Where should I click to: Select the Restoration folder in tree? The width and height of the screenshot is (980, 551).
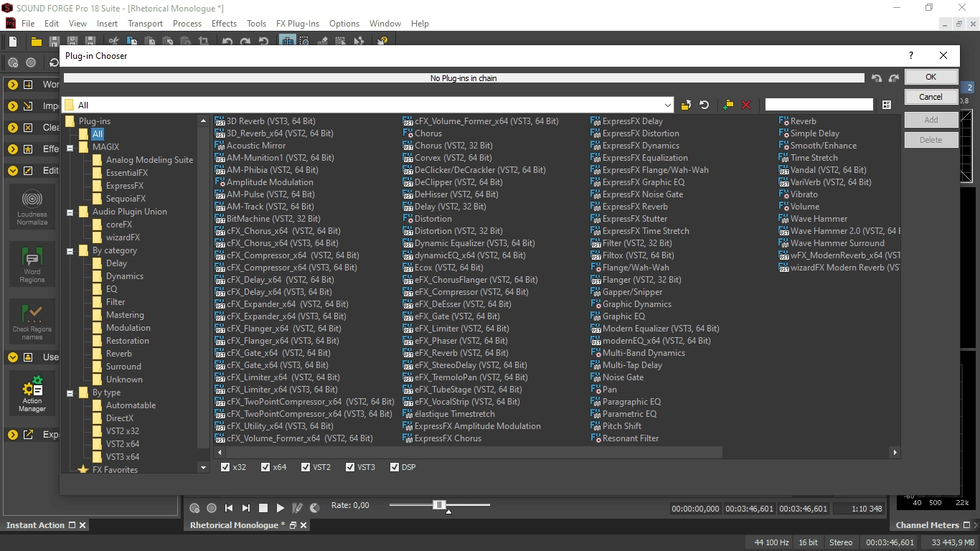coord(128,341)
